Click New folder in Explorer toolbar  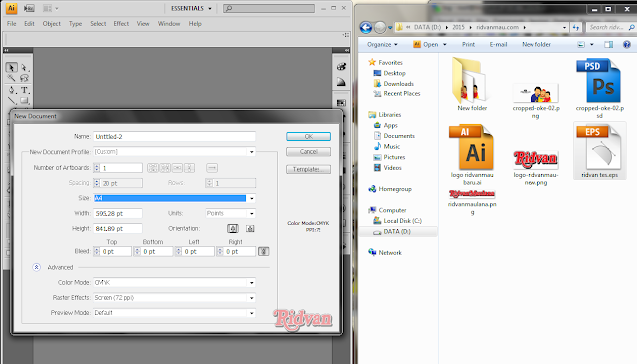(536, 44)
